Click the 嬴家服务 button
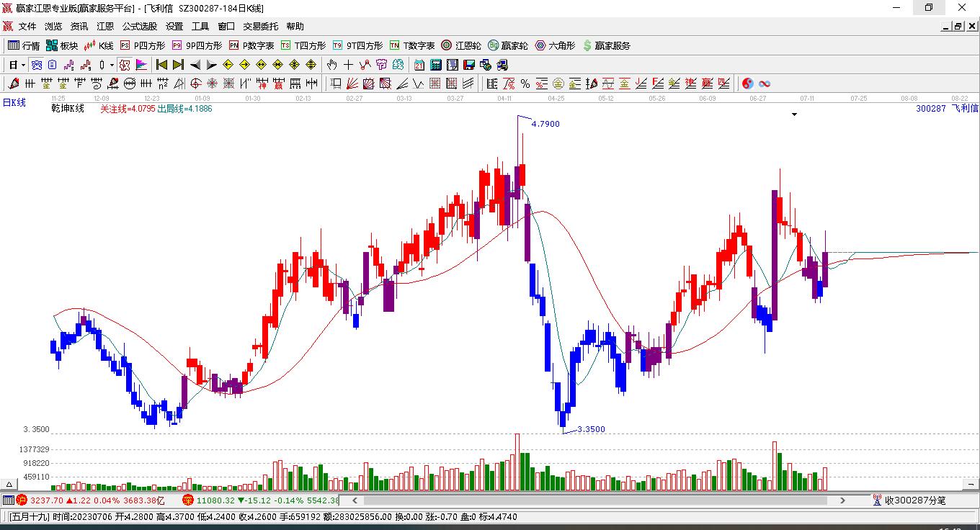Screen dimensions: 980x530 [x=607, y=45]
